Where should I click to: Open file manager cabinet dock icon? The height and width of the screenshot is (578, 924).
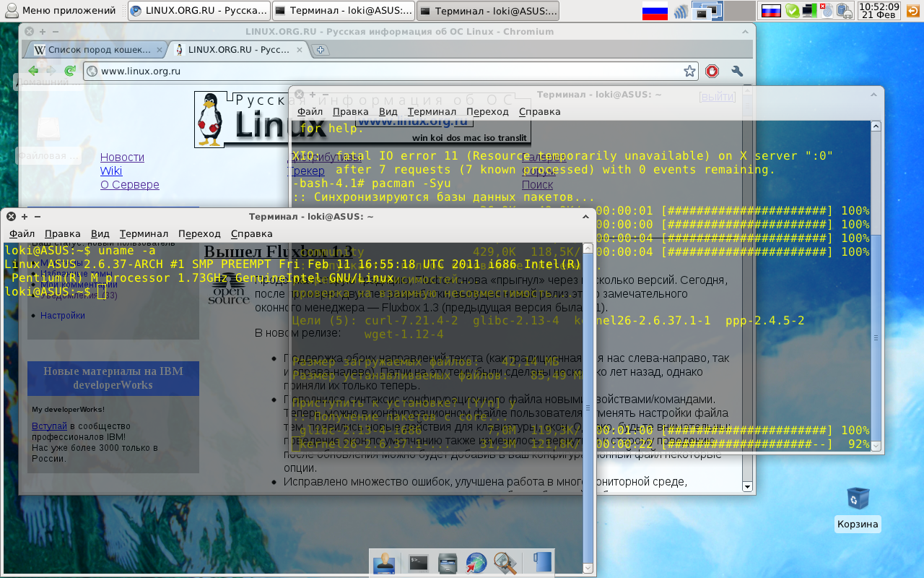[x=448, y=563]
